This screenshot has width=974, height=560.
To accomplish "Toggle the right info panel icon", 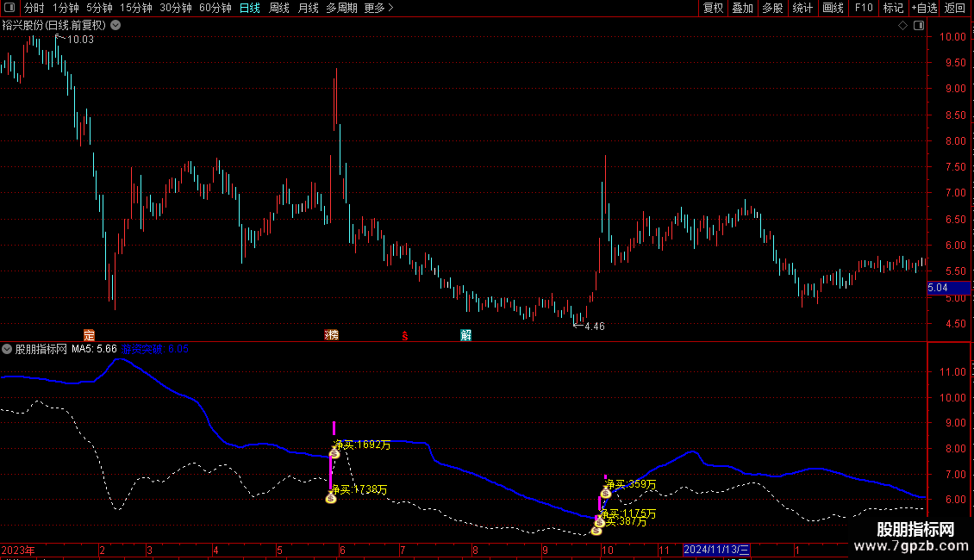I will 919,26.
